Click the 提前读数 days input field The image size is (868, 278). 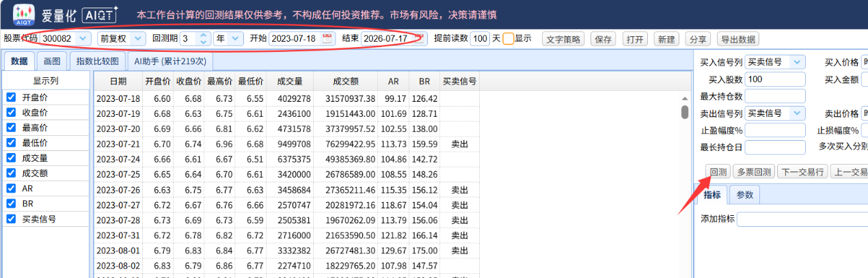click(x=480, y=38)
